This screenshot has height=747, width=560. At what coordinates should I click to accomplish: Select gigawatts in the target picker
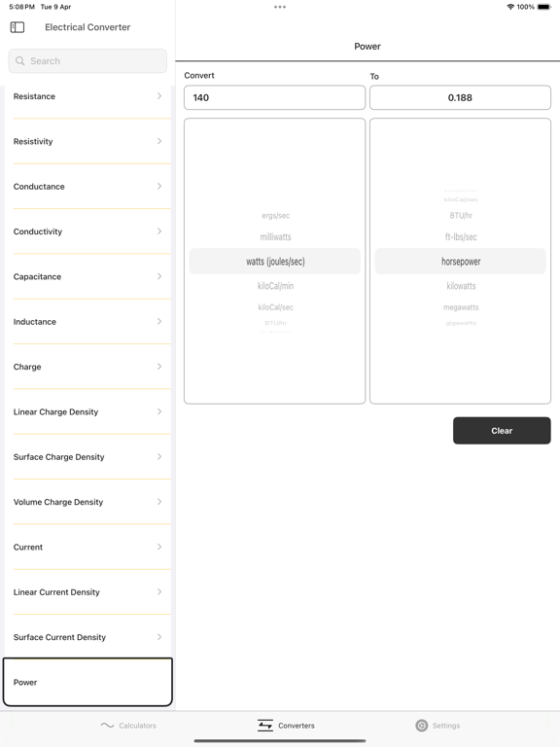pos(461,323)
